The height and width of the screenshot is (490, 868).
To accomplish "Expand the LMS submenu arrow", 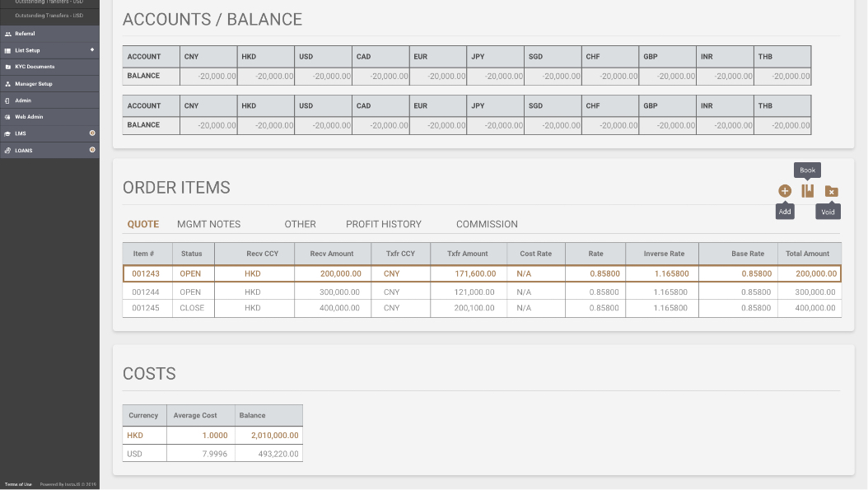I will [92, 133].
